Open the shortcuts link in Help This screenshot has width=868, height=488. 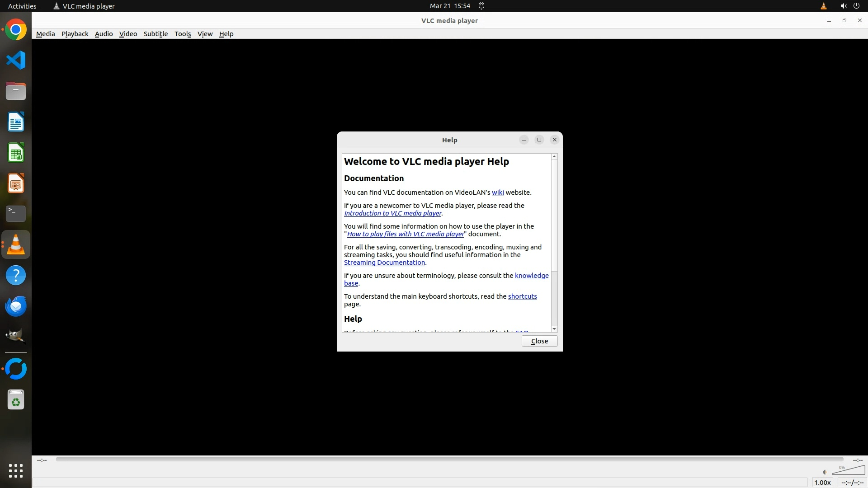coord(522,296)
